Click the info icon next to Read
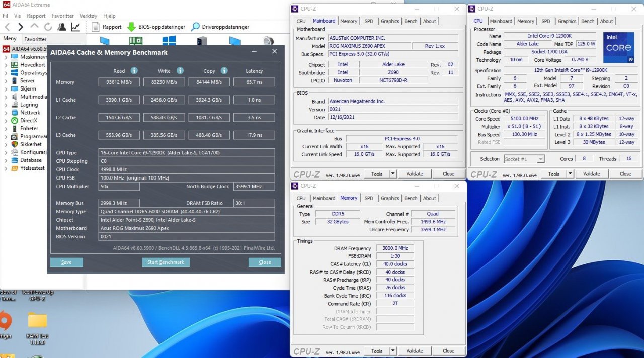 coord(134,71)
